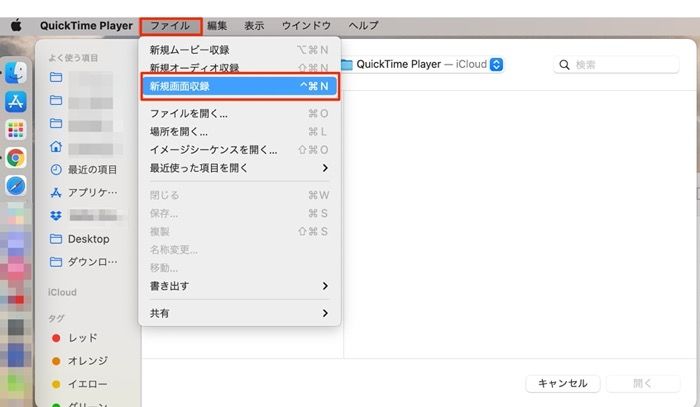Open Finder from the Dock
700x407 pixels.
tap(16, 73)
